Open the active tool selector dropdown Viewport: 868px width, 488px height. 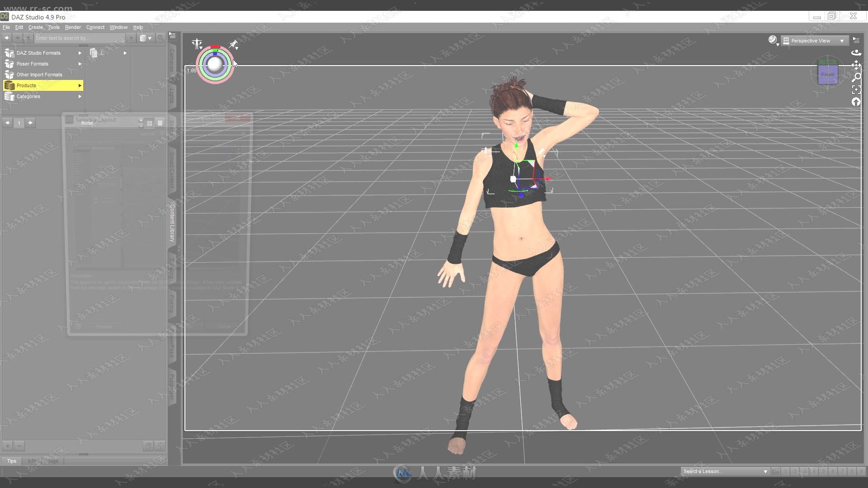point(197,44)
